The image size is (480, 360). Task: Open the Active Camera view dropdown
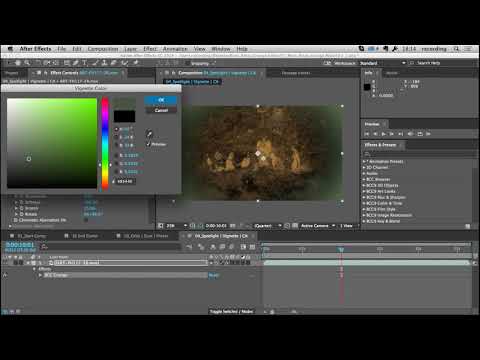pos(317,226)
